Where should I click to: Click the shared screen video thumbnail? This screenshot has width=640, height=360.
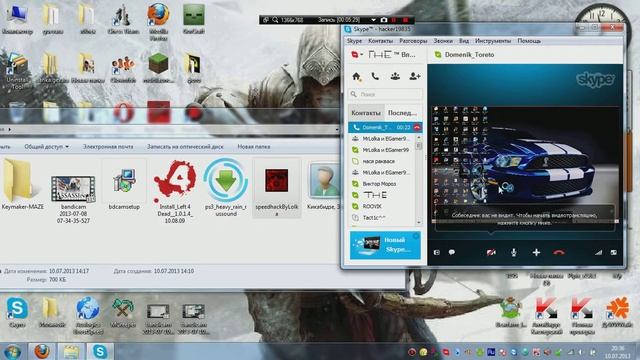click(525, 164)
